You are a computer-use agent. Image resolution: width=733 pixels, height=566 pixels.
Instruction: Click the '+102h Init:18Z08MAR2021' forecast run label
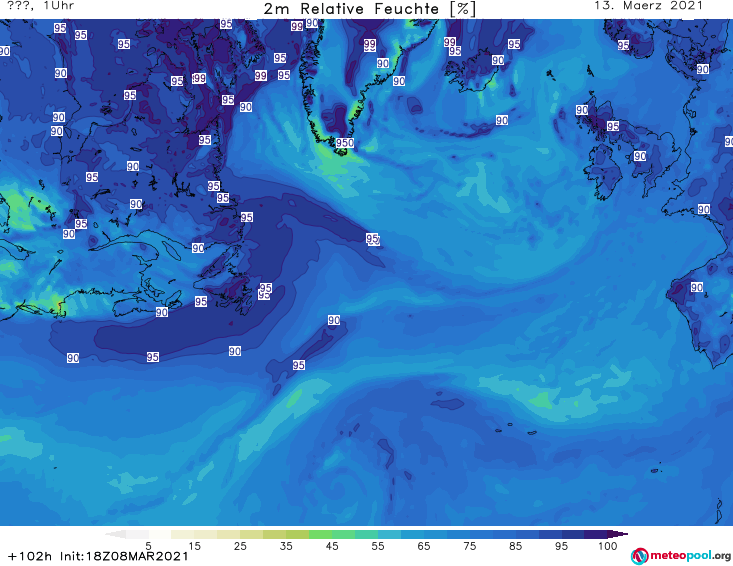[x=98, y=556]
